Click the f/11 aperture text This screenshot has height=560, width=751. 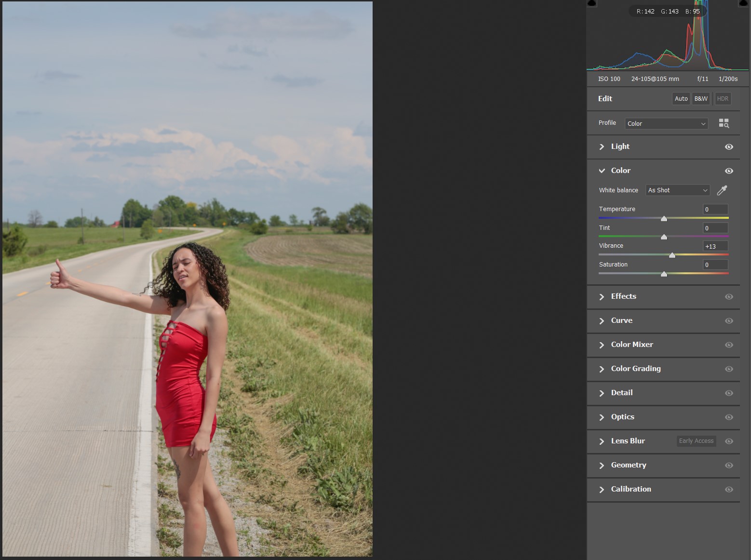(x=703, y=79)
